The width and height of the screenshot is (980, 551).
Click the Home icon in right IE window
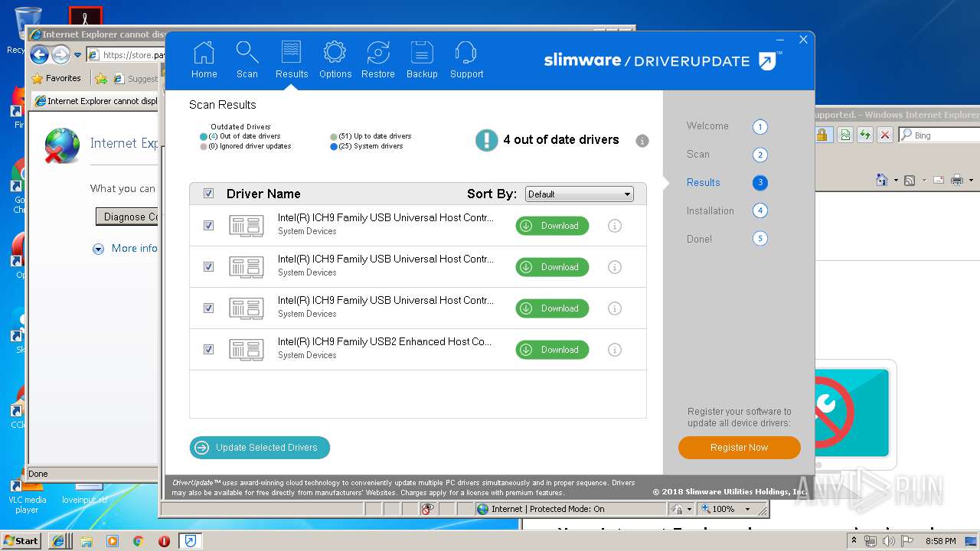pos(882,181)
